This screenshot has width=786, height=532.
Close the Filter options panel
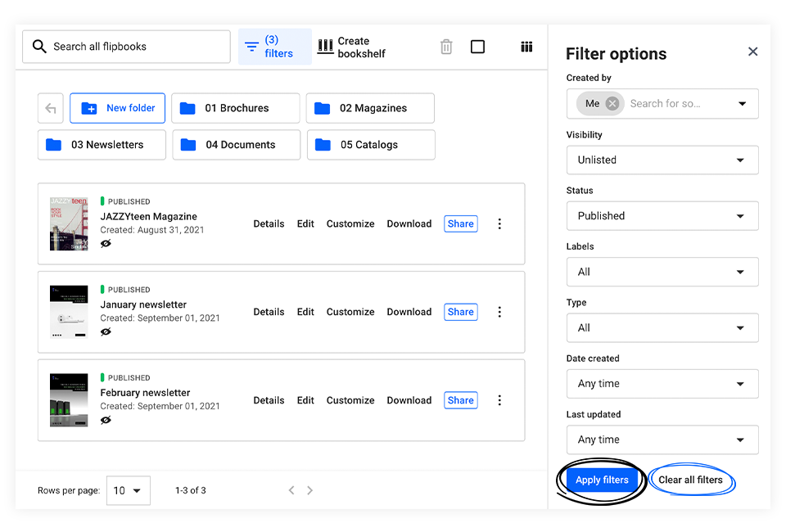752,52
